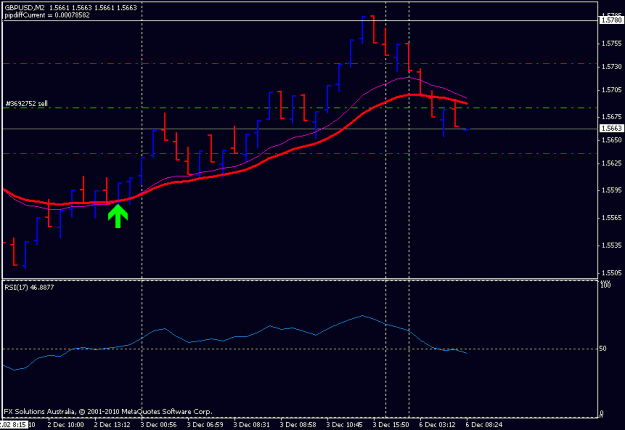Viewport: 625px width, 430px height.
Task: Click the RSI scale value 50
Action: 603,349
